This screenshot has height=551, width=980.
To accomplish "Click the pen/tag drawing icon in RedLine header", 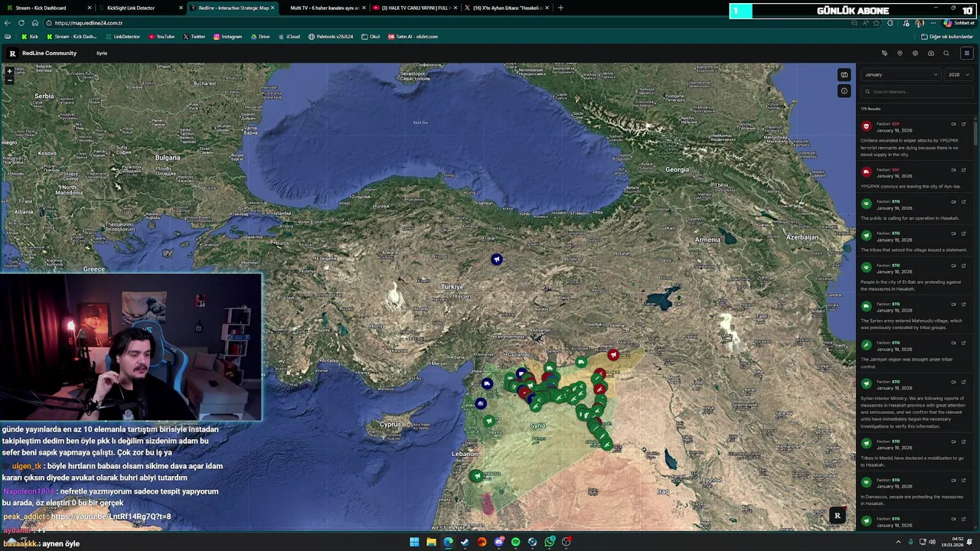I will (884, 54).
